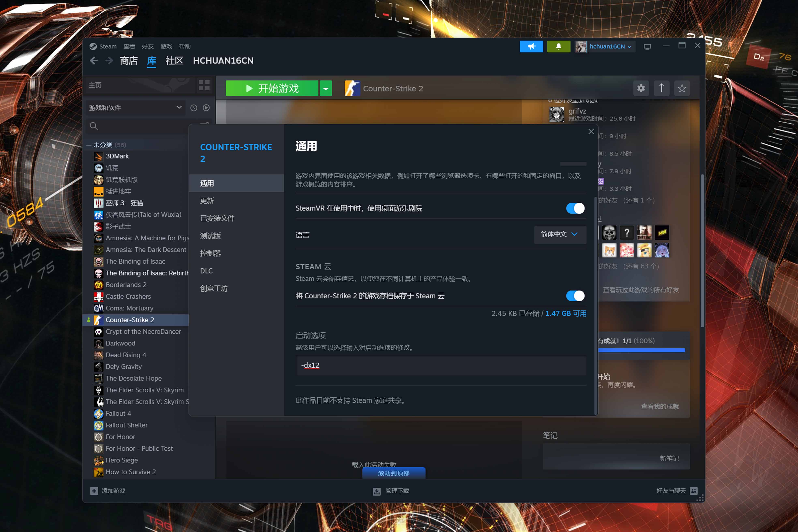Favorite Counter-Strike 2 with star icon
The height and width of the screenshot is (532, 798).
coord(682,89)
